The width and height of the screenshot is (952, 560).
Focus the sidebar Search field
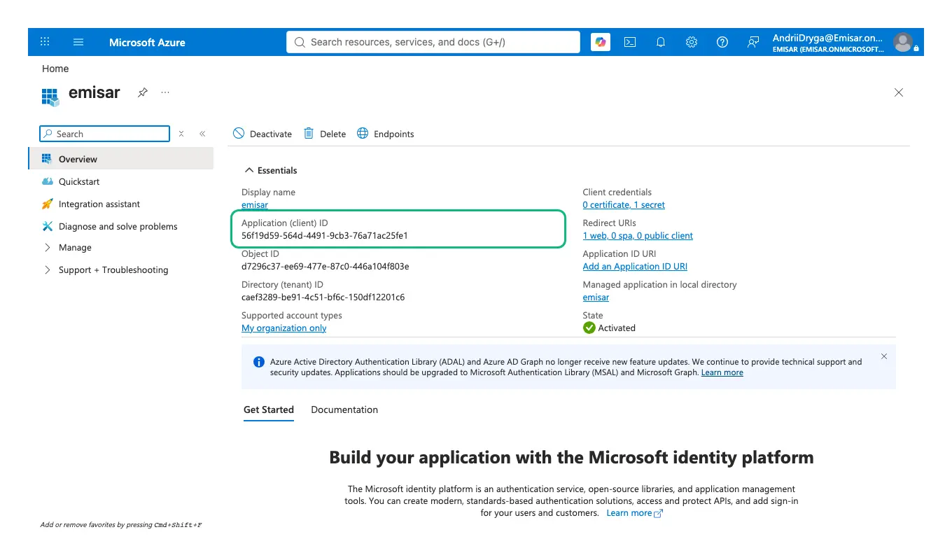click(x=105, y=134)
